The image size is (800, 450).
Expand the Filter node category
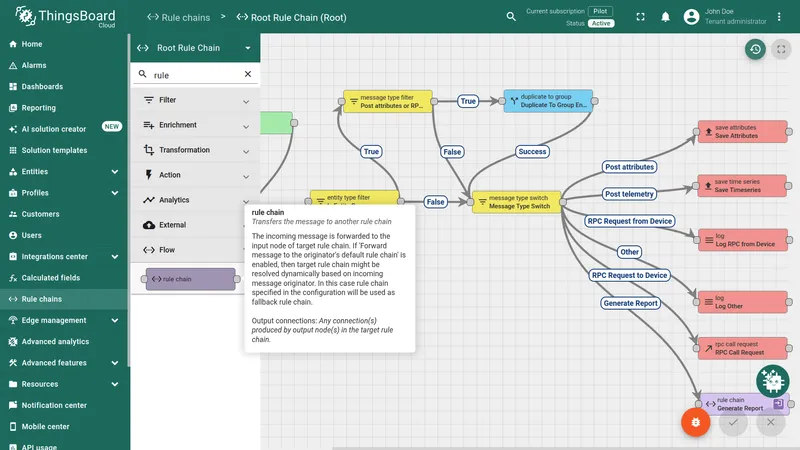(195, 101)
